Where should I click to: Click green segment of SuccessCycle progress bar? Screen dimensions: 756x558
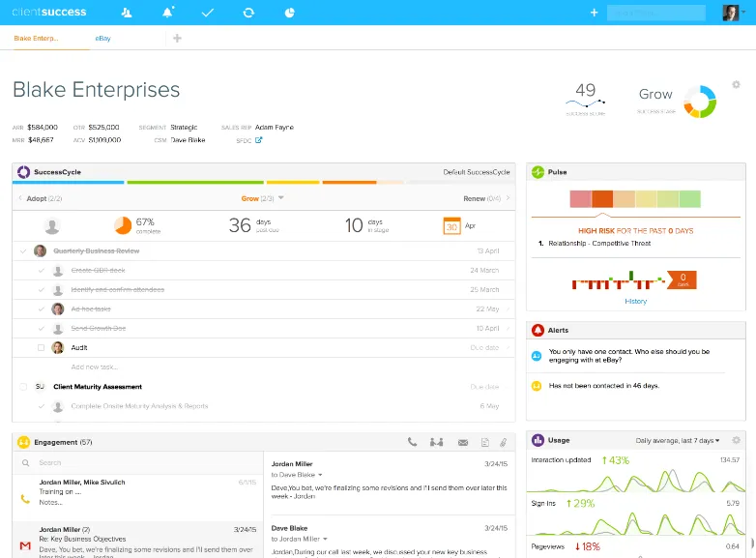click(x=195, y=183)
